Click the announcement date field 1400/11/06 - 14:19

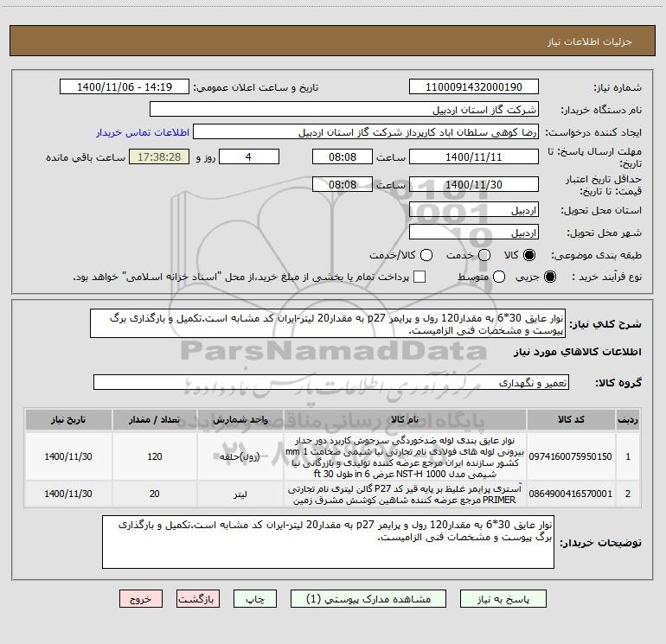click(x=125, y=87)
